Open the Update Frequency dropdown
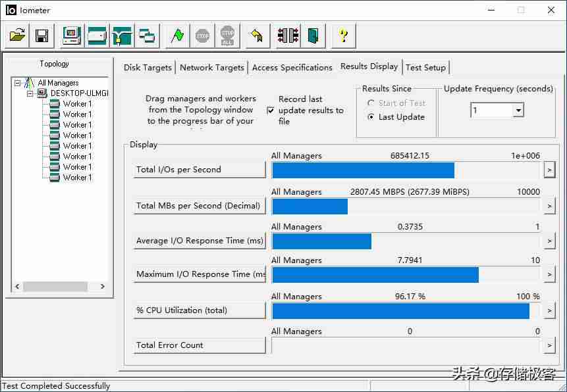Screen dimensions: 567x392 pyautogui.click(x=518, y=110)
